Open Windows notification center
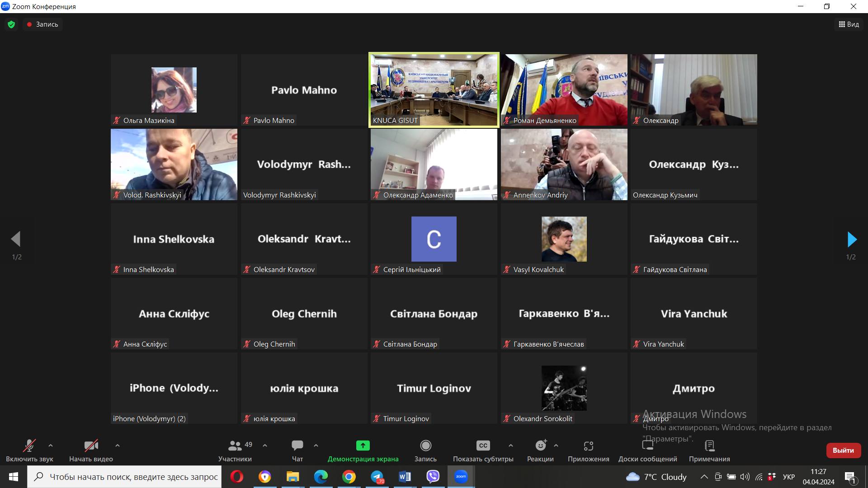Image resolution: width=868 pixels, height=488 pixels. coord(850,477)
